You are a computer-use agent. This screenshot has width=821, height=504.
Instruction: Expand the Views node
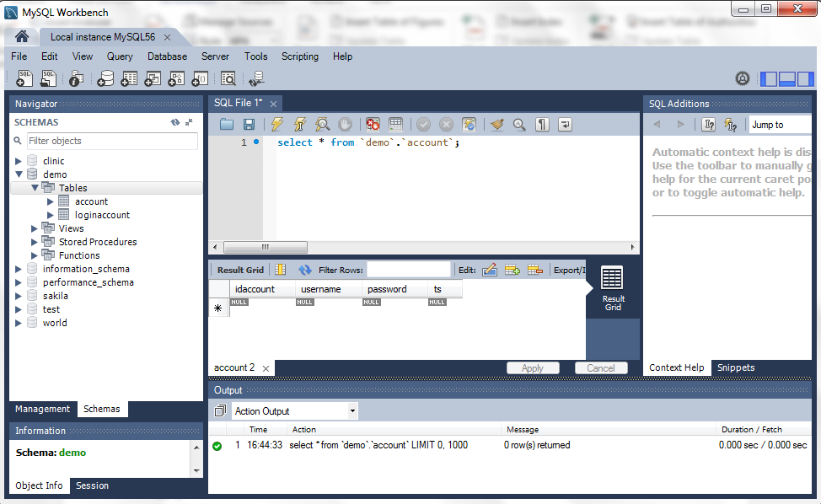(35, 228)
